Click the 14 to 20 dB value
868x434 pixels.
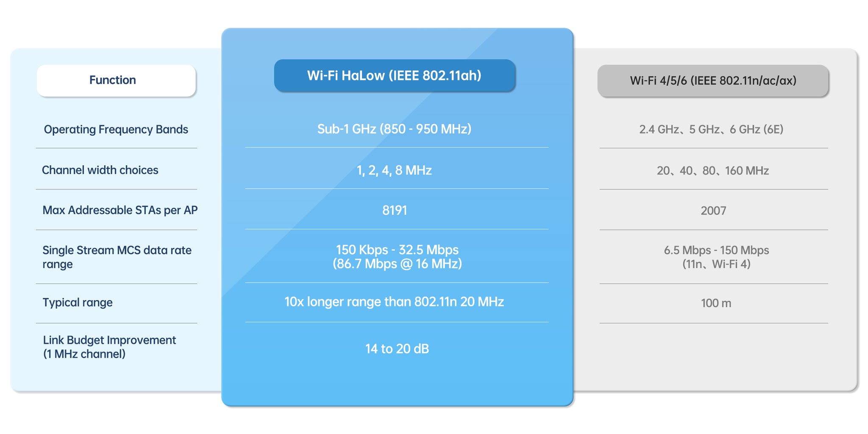(397, 349)
